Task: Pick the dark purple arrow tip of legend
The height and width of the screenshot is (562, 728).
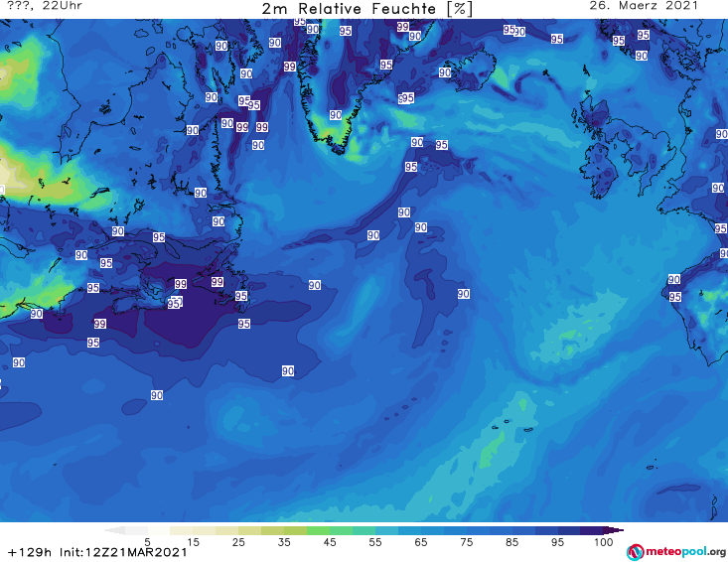Action: pos(614,530)
